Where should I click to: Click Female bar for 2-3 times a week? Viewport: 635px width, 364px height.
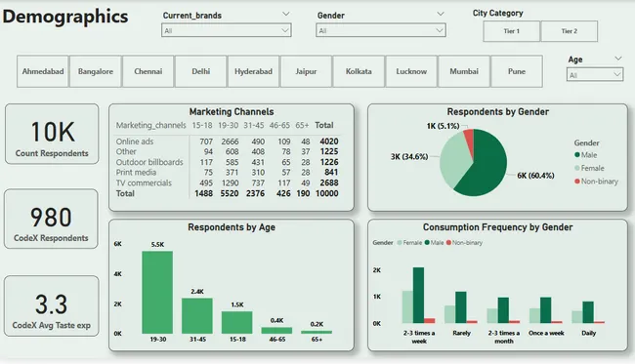[x=407, y=307]
